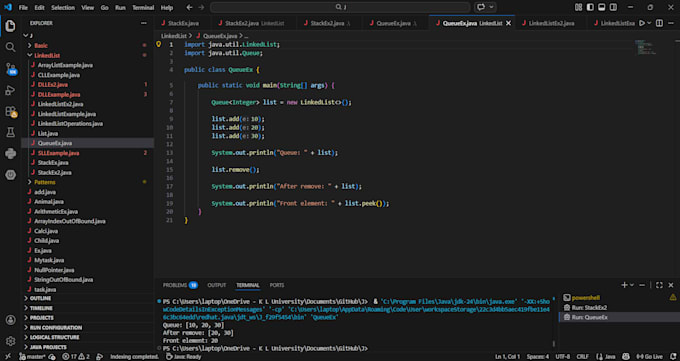The image size is (680, 361).
Task: Open the Testing beaker view
Action: point(10,133)
